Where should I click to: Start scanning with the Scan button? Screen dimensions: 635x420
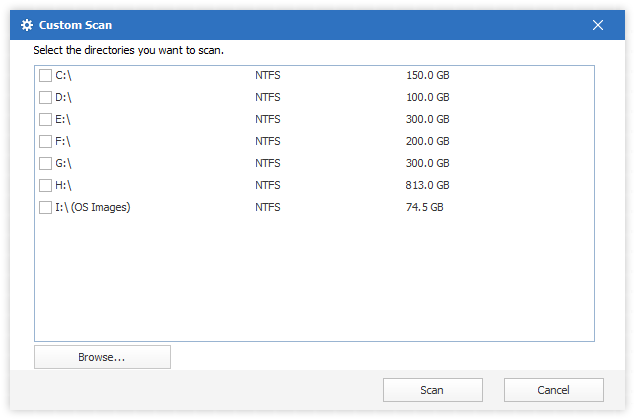[x=433, y=390]
